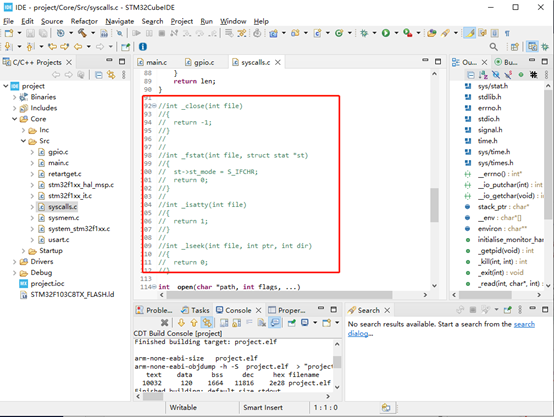This screenshot has width=554, height=417.
Task: Click the bug Debug icon in toolbar
Action: pyautogui.click(x=364, y=33)
